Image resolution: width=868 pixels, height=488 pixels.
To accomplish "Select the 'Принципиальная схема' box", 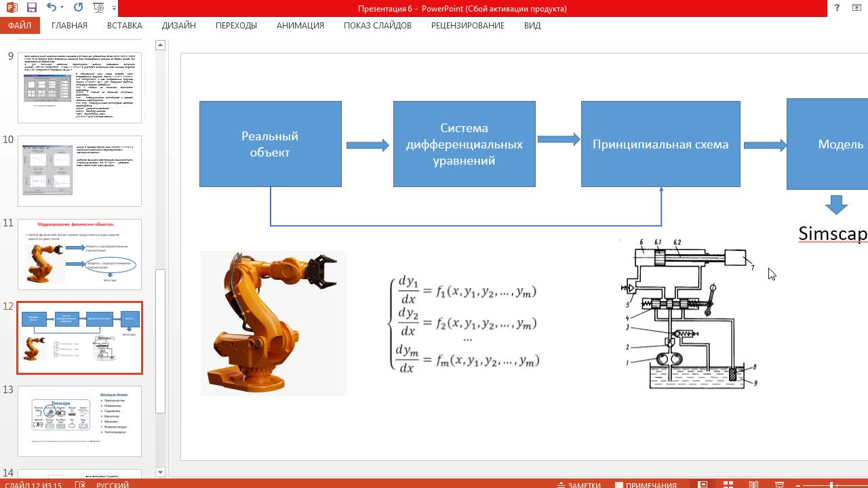I will (660, 144).
